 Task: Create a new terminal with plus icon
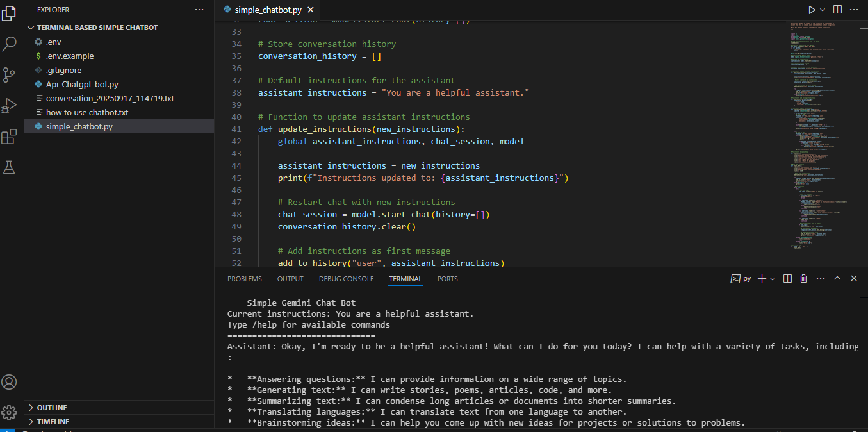coord(762,279)
